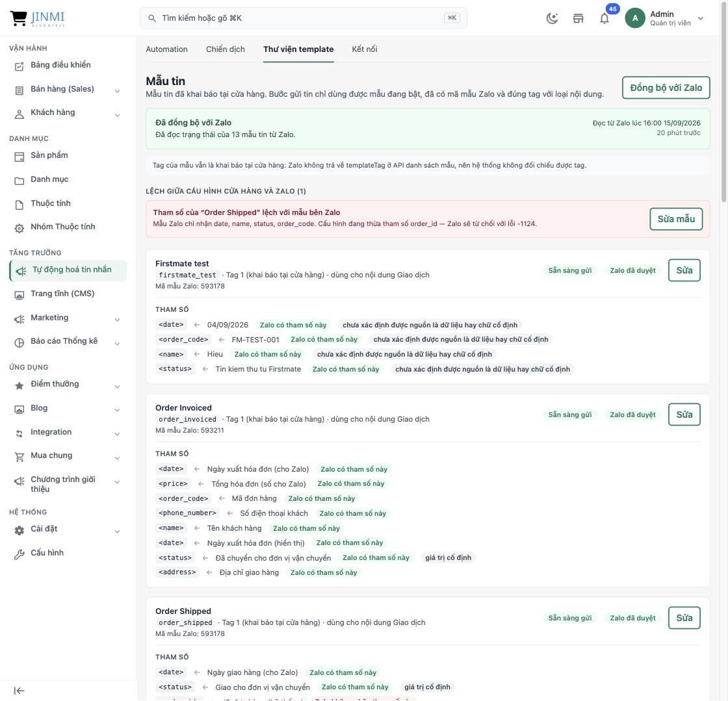This screenshot has height=701, width=728.
Task: Select Thư viện template tab
Action: [298, 49]
